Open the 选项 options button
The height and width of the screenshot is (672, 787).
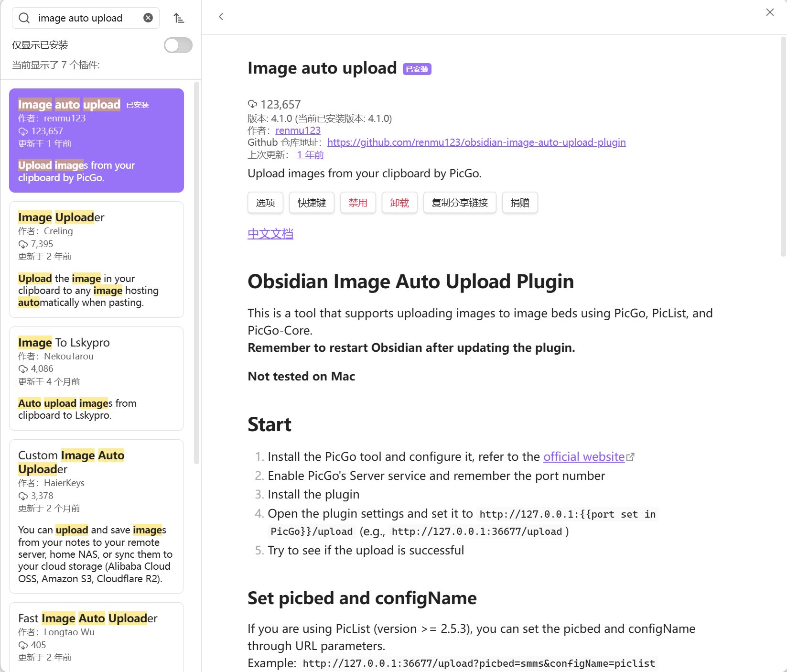[x=266, y=203]
